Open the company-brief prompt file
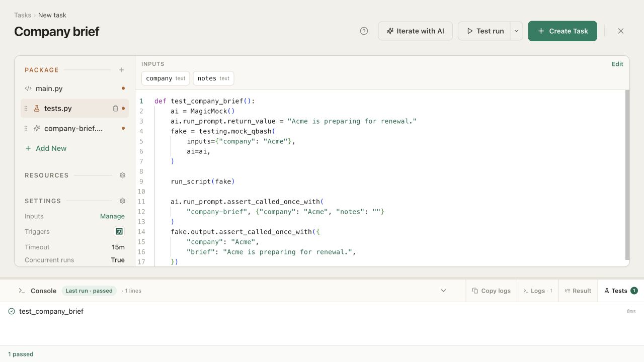 pos(74,128)
